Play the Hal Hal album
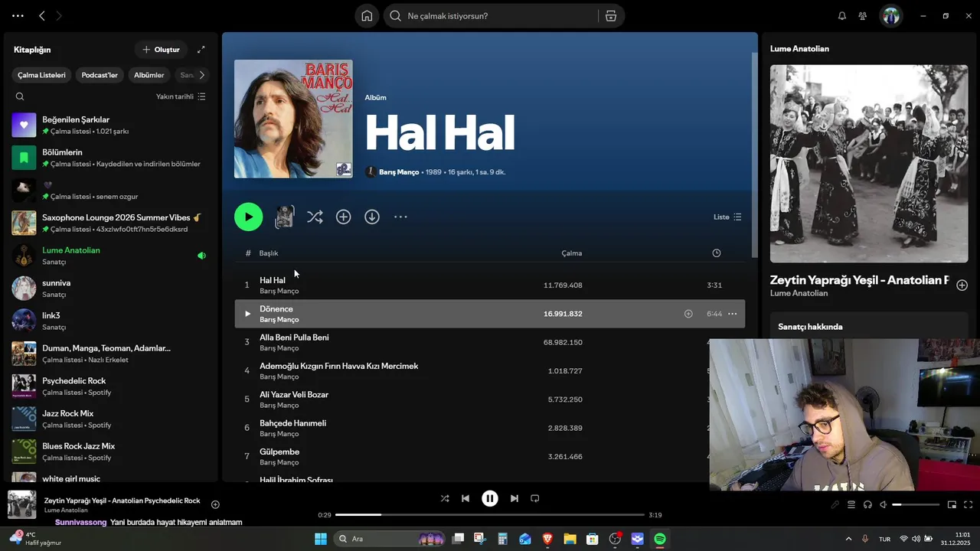980x551 pixels. point(248,217)
